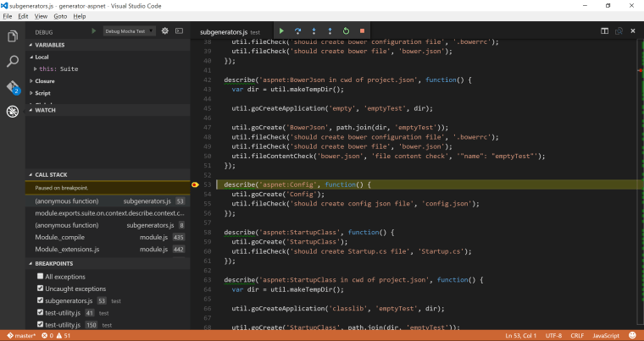Toggle Uncaught exceptions checkbox
644x341 pixels.
41,289
